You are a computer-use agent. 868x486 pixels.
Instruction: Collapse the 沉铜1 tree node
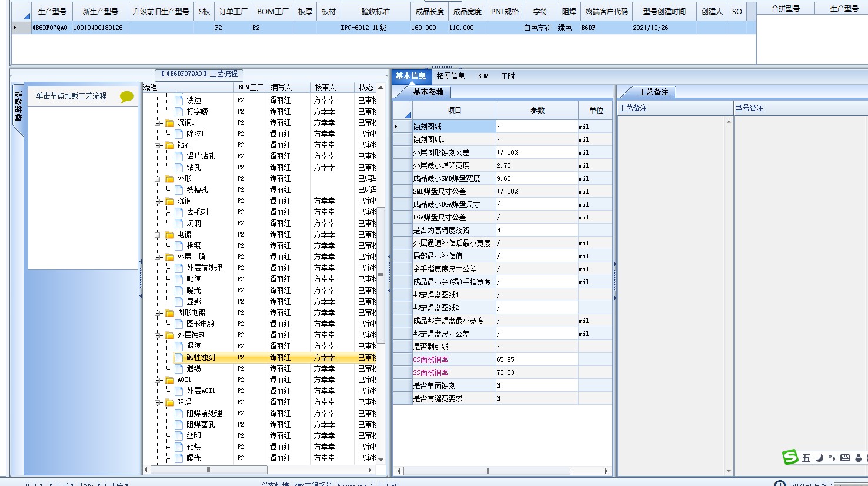[158, 123]
